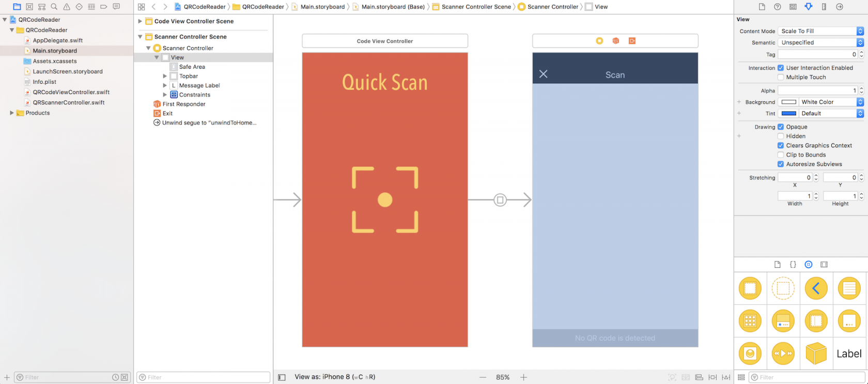Click the Background white color swatch
Image resolution: width=868 pixels, height=384 pixels.
pyautogui.click(x=788, y=102)
